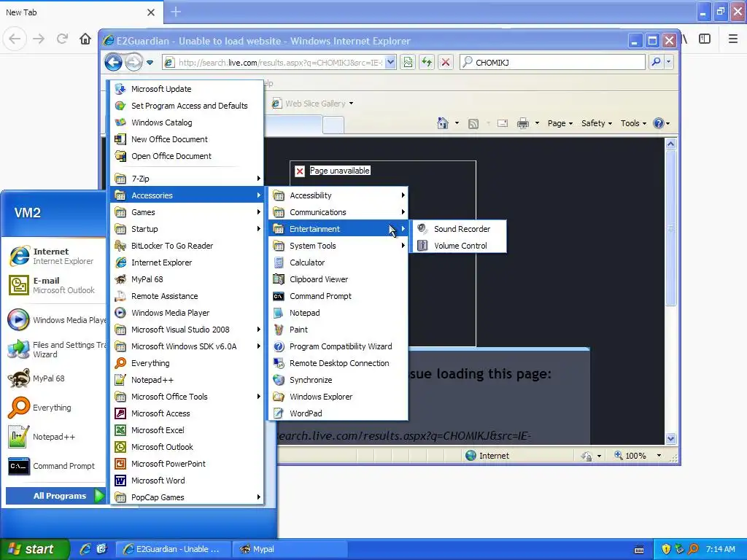The image size is (747, 560).
Task: Click the Microsoft Update icon
Action: [x=120, y=89]
